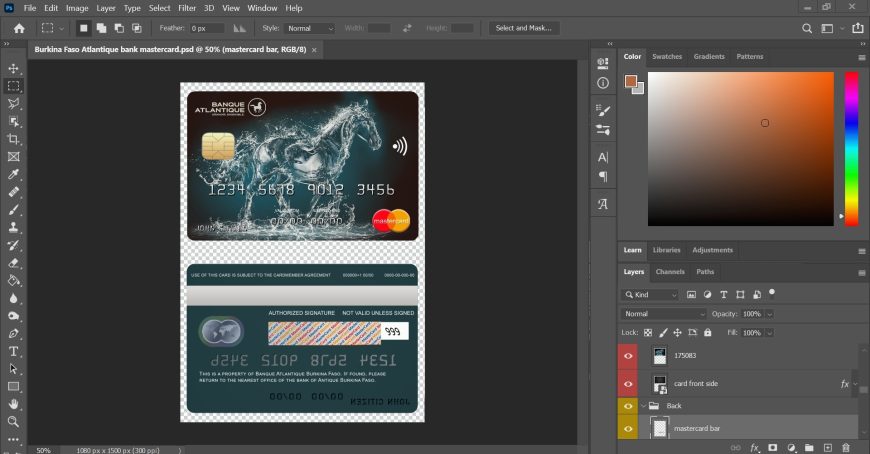Viewport: 870px width, 454px height.
Task: Select the Clone Stamp tool
Action: tap(13, 228)
